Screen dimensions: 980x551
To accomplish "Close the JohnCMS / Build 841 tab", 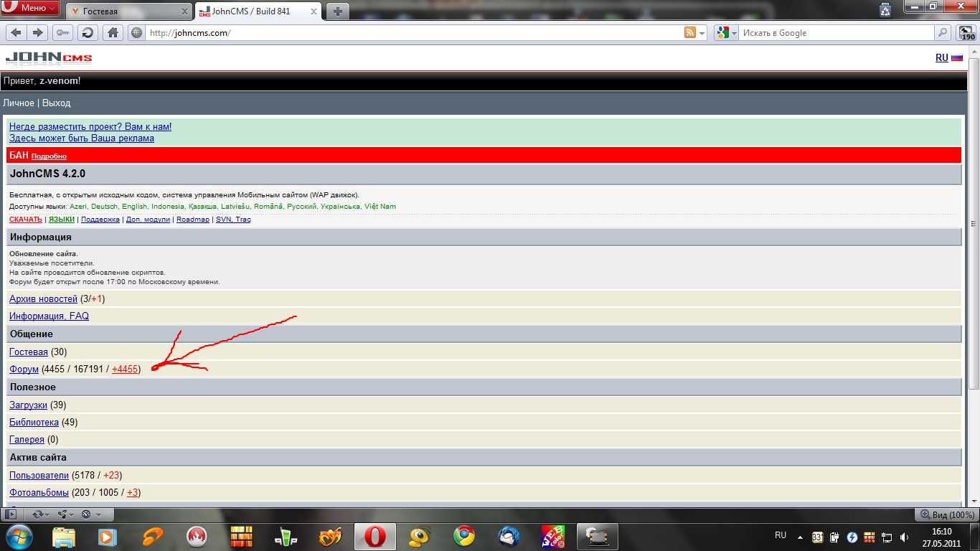I will [314, 11].
